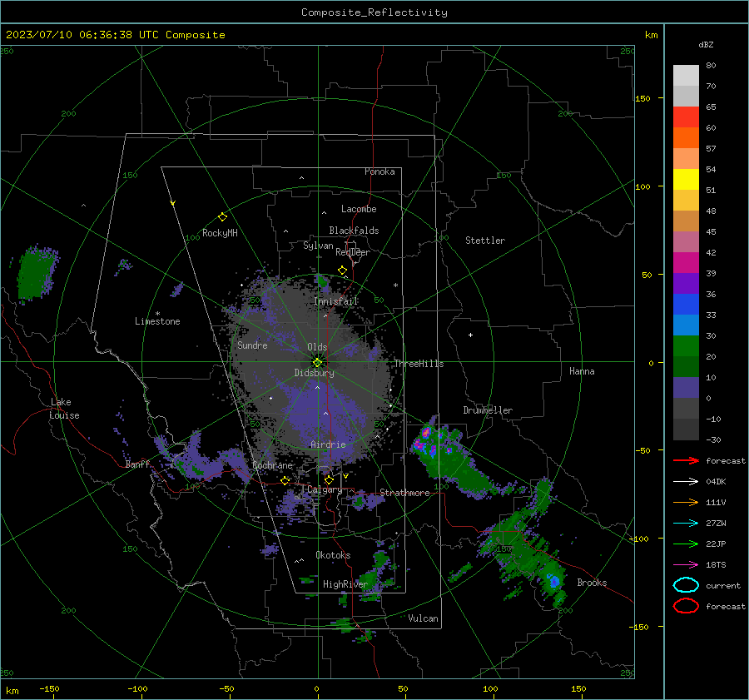Viewport: 749px width, 700px height.
Task: Click the Brooks city label
Action: [592, 583]
